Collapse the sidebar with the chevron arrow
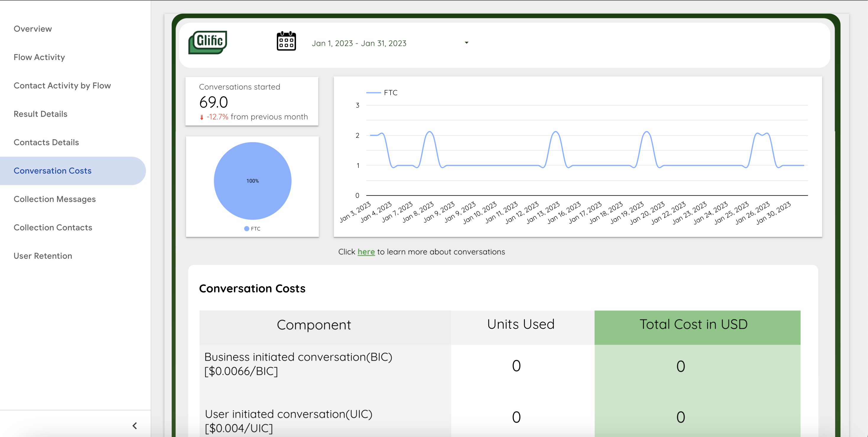The image size is (868, 437). point(135,425)
